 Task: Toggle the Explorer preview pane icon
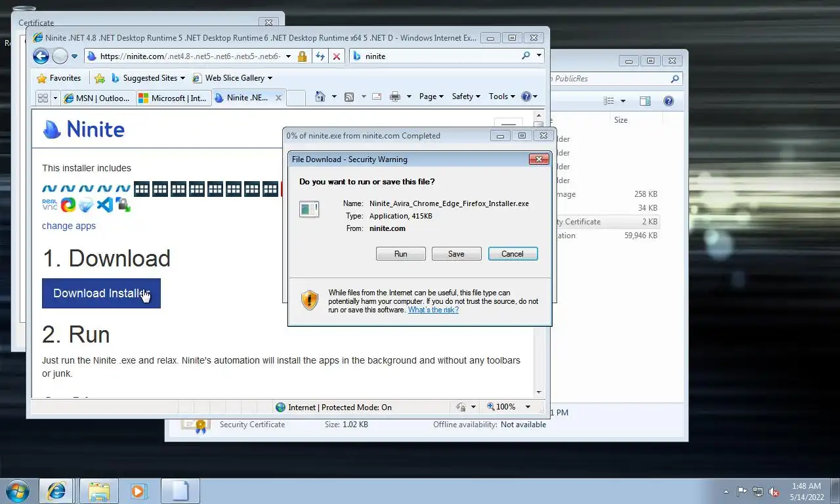[644, 101]
